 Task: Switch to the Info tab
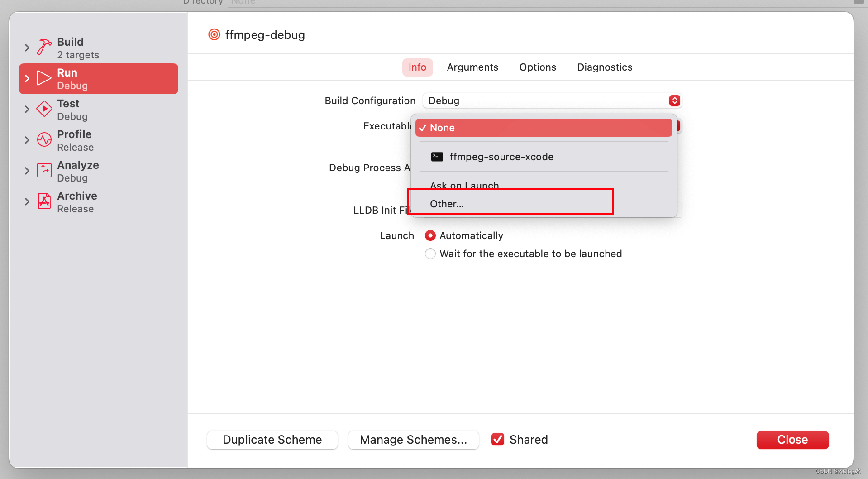(417, 67)
